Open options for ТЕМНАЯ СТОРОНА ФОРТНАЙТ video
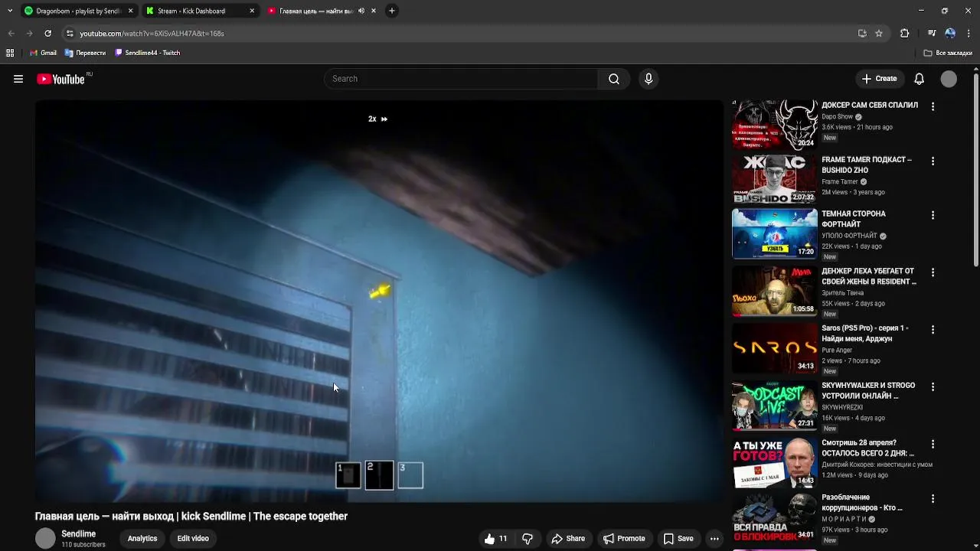 click(x=933, y=215)
